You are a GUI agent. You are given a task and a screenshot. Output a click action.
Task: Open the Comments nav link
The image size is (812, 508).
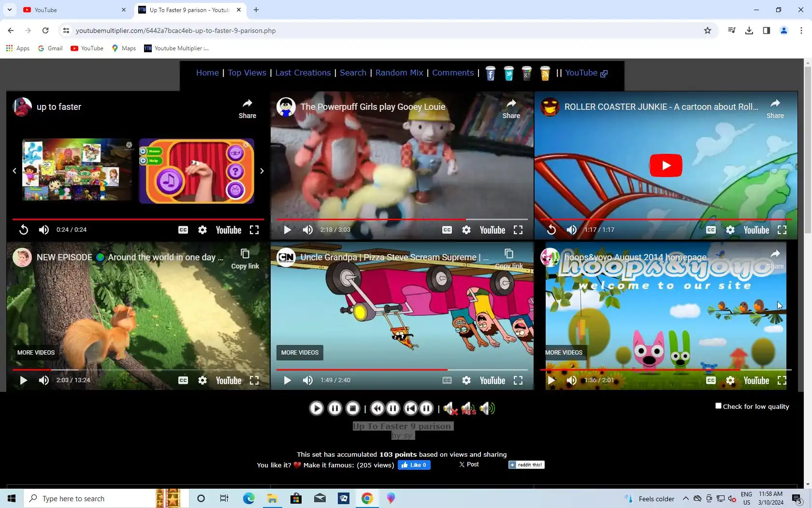(453, 73)
